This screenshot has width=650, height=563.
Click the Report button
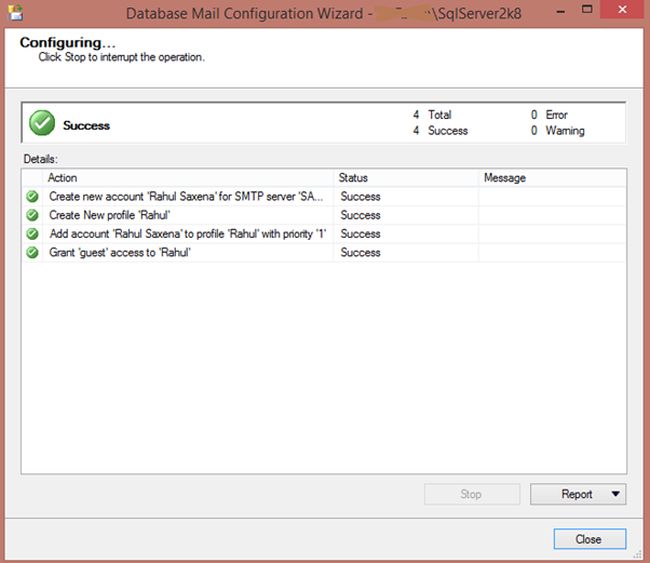point(577,494)
